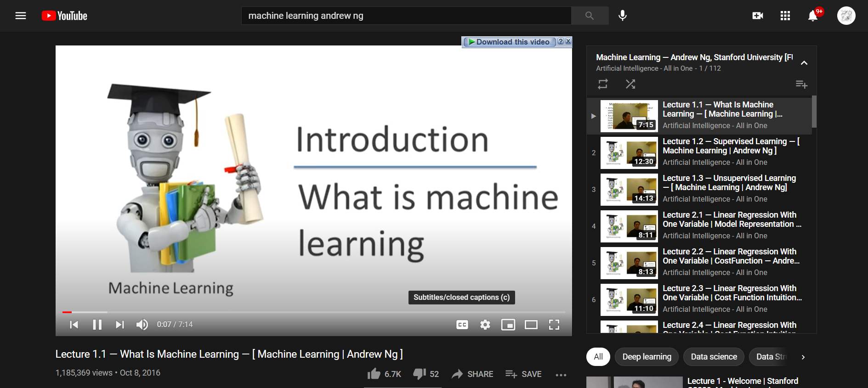Open the create video camera icon

758,16
